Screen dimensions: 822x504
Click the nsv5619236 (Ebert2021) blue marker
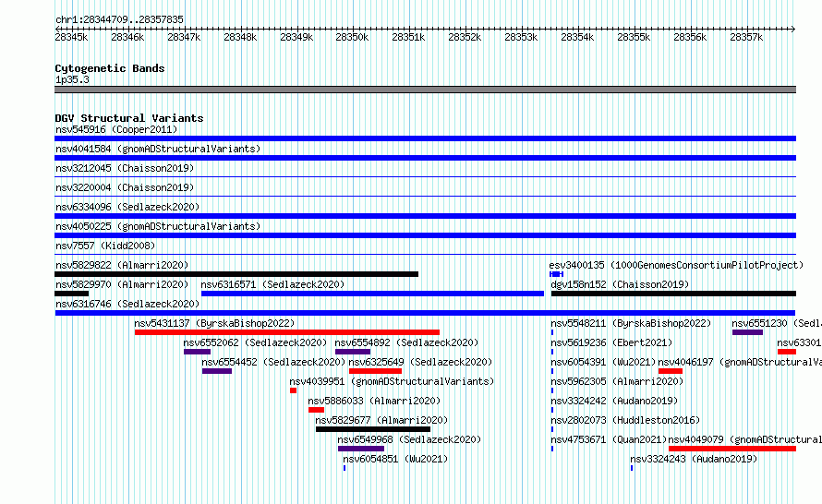(552, 352)
